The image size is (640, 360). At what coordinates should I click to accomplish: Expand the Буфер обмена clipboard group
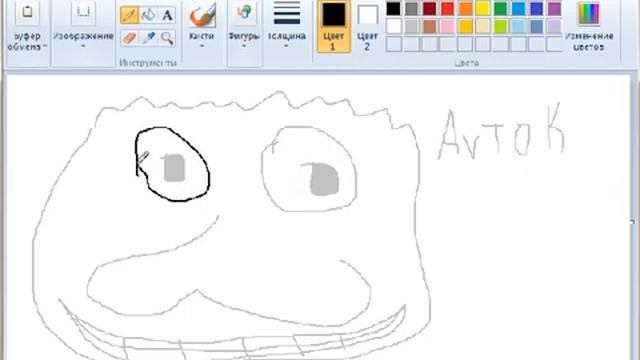28,33
